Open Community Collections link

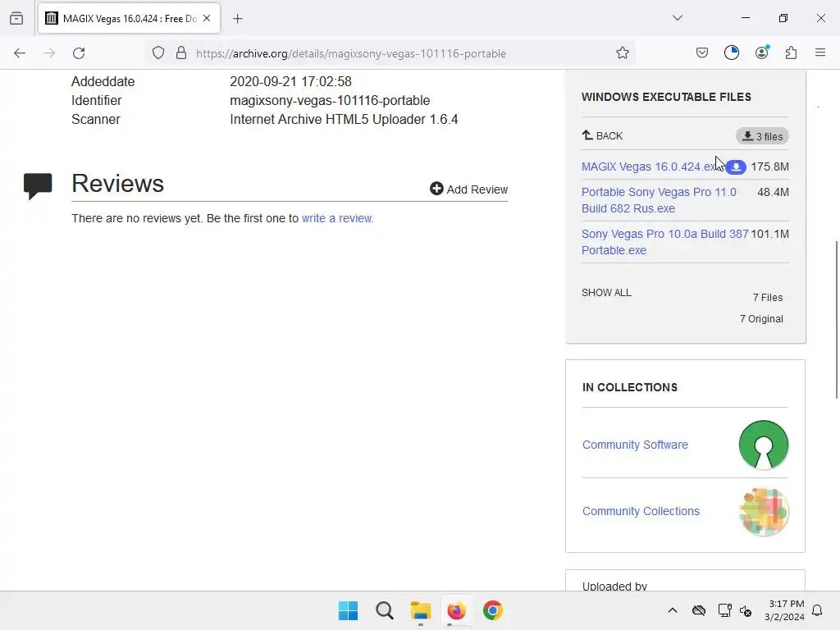pyautogui.click(x=641, y=511)
